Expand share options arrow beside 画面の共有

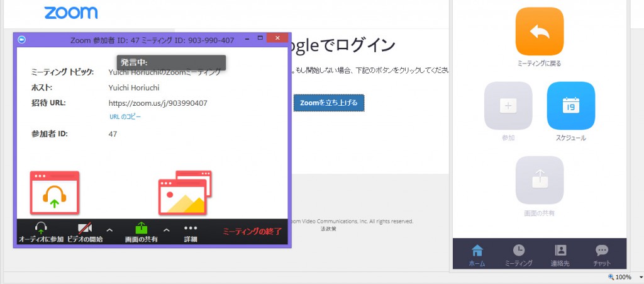pyautogui.click(x=167, y=230)
